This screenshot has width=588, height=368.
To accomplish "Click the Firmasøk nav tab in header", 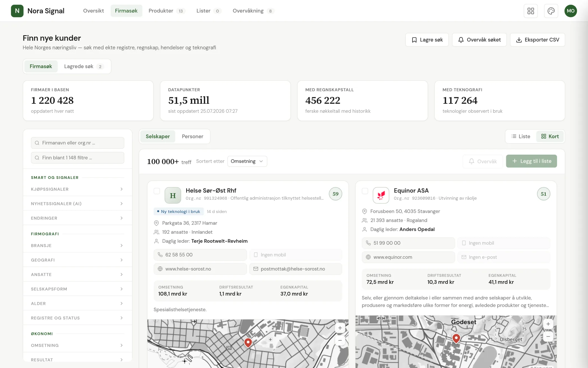I will point(126,11).
